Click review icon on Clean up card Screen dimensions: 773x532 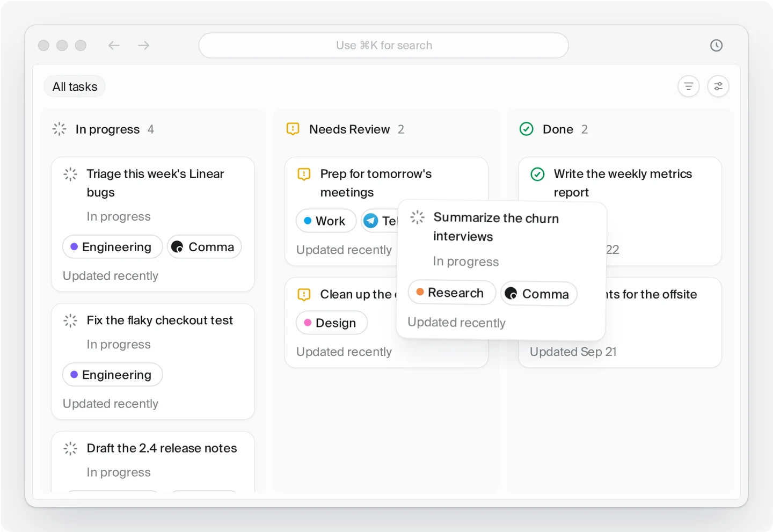(304, 294)
